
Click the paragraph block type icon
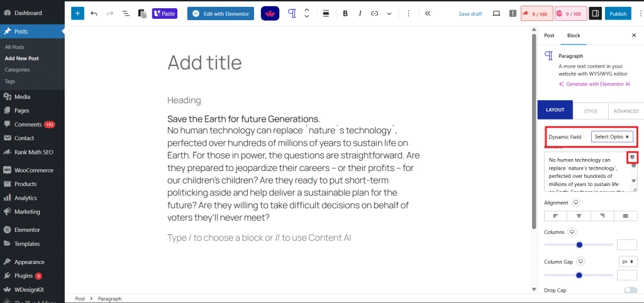[292, 14]
